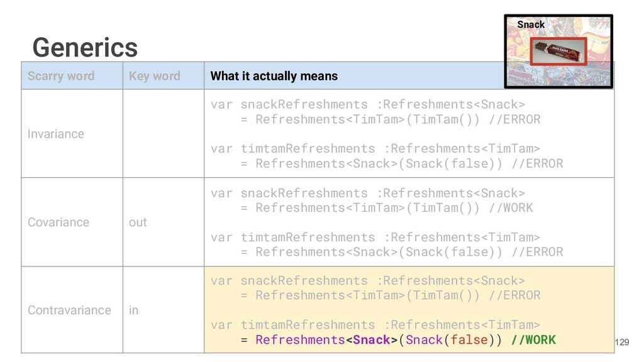The height and width of the screenshot is (362, 644).
Task: Click the "What it actually means" header
Action: click(x=274, y=76)
